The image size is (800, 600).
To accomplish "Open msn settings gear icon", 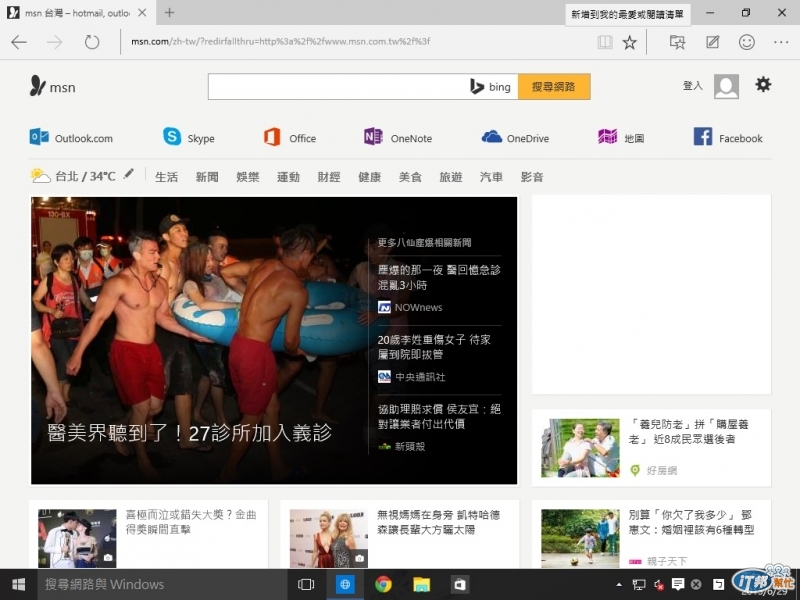I will 763,84.
